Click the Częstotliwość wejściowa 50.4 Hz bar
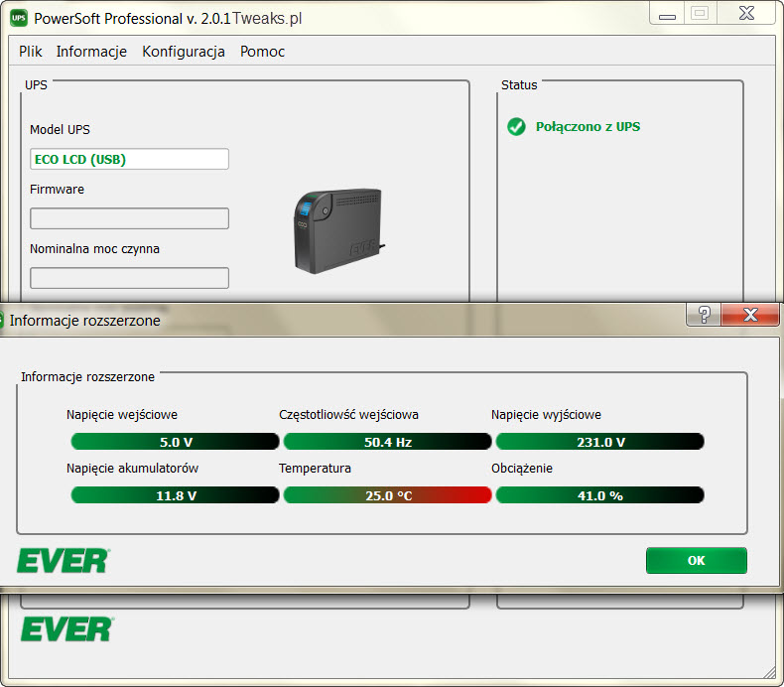 [387, 442]
